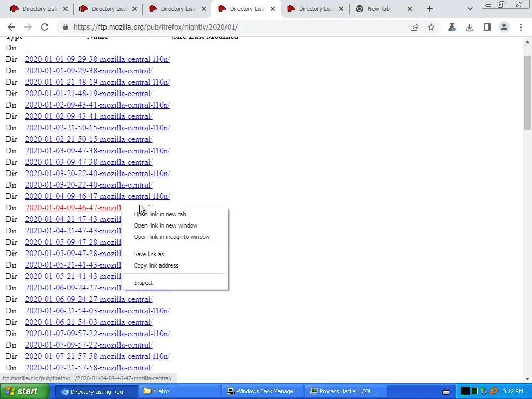Viewport: 532px width, 399px height.
Task: Open the profile avatar menu
Action: 504,27
